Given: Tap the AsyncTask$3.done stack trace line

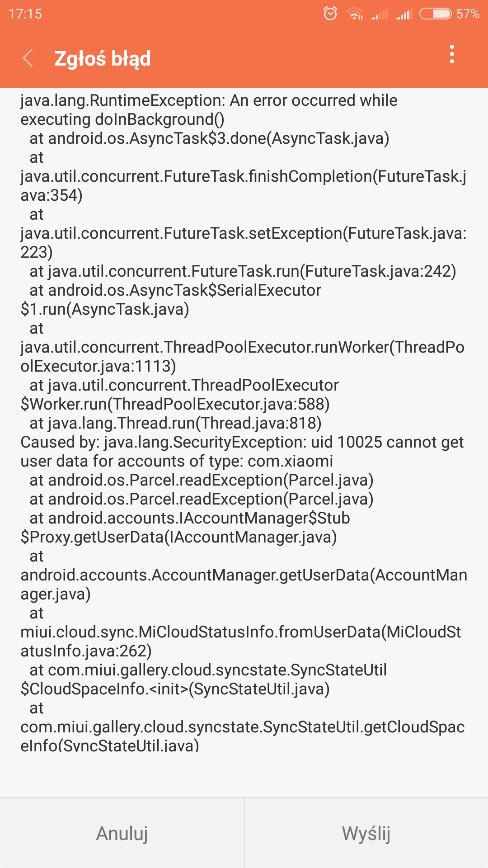Looking at the screenshot, I should click(x=209, y=138).
